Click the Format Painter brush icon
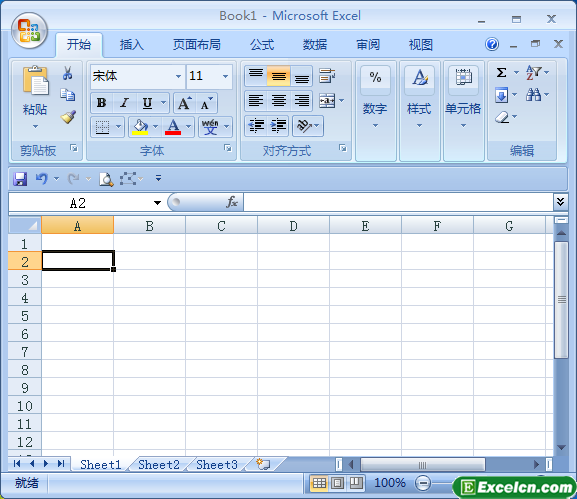 [68, 117]
